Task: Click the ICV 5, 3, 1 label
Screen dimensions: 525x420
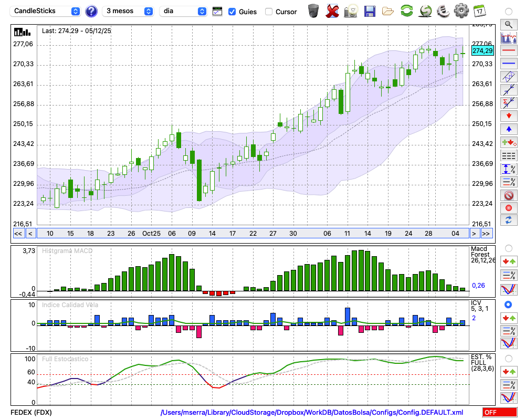Action: click(479, 306)
